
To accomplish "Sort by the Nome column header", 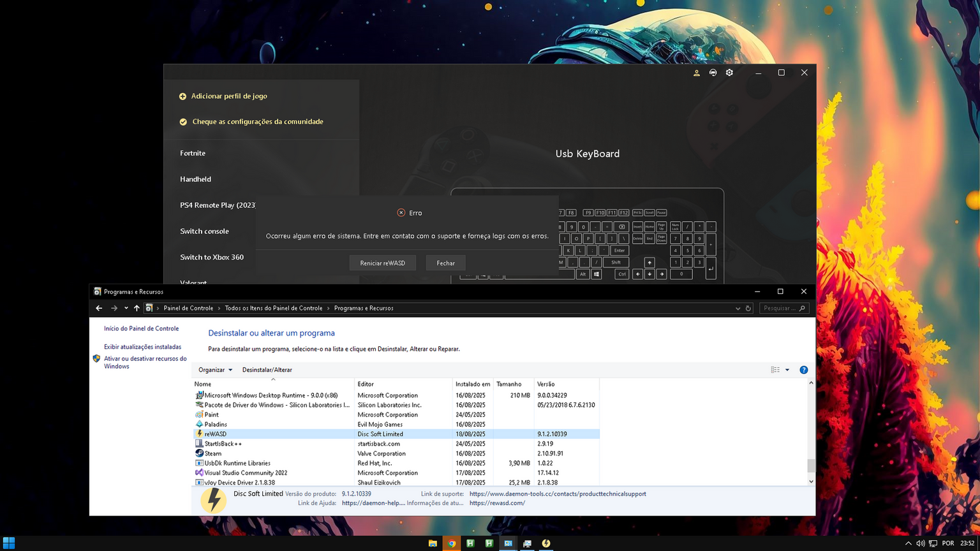I will [273, 384].
